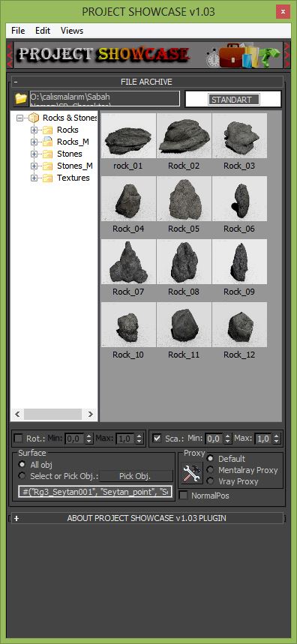The width and height of the screenshot is (297, 644).
Task: Select the Rock_12 thumbnail
Action: click(x=239, y=325)
